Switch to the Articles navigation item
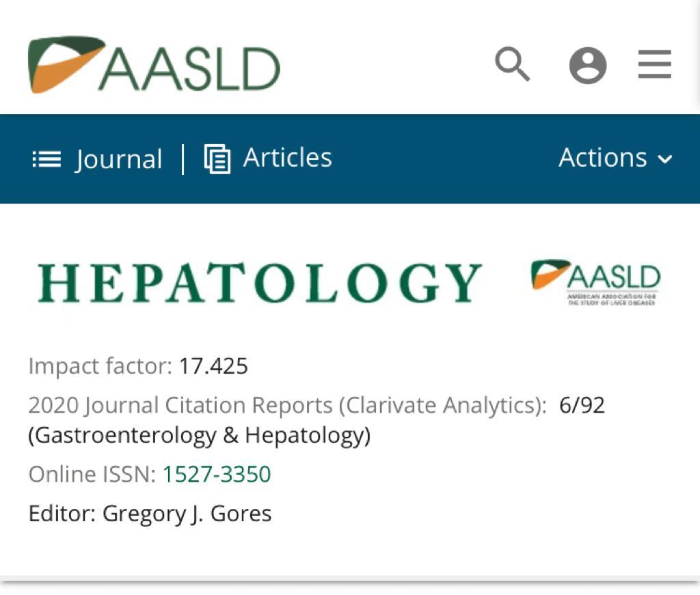The height and width of the screenshot is (595, 700). pyautogui.click(x=287, y=158)
